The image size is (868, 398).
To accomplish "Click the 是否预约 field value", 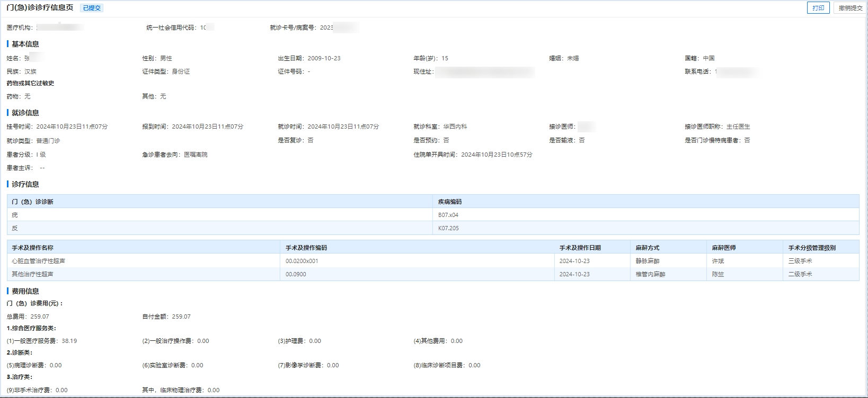I will 446,140.
